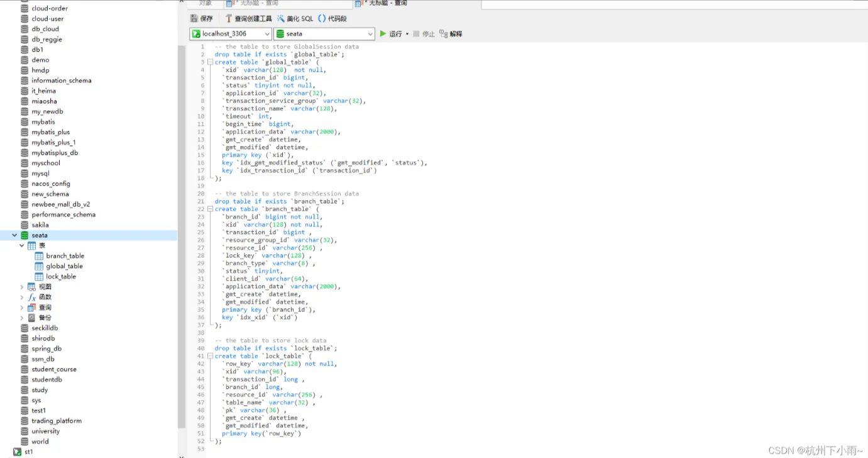Screen dimensions: 868x458
Task: Select the student_course database
Action: pos(54,369)
